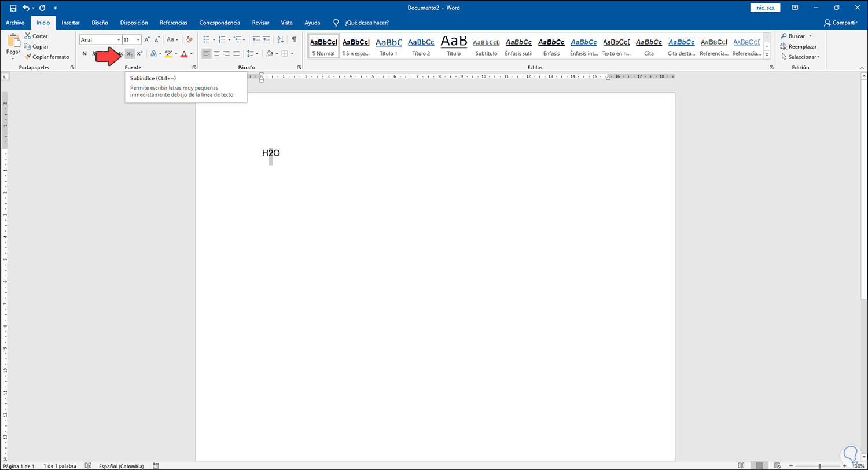868x470 pixels.
Task: Activate Copiar formato painter
Action: (47, 57)
